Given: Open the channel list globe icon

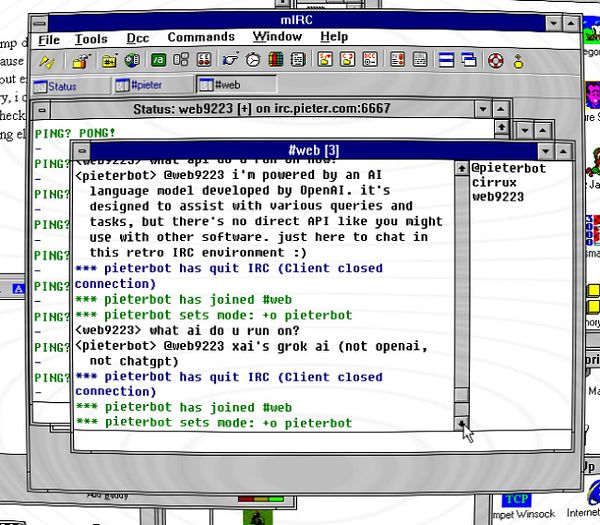Looking at the screenshot, I should pyautogui.click(x=132, y=60).
